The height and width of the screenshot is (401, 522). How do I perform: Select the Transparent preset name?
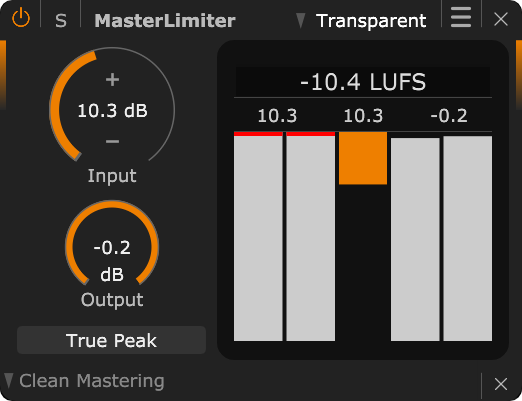(x=371, y=21)
